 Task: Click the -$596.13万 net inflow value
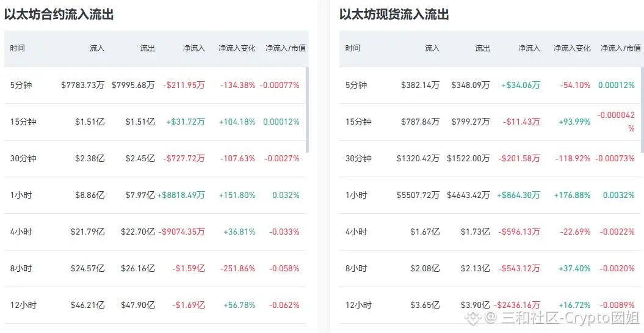click(519, 232)
